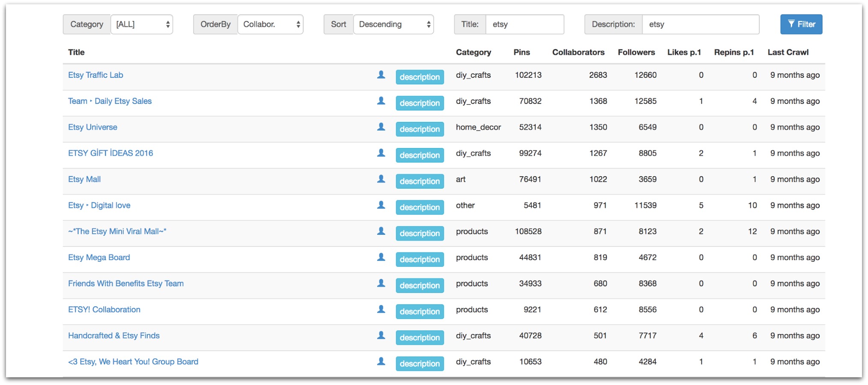Open <3 Etsy, We Heart You! Group Board link
This screenshot has width=868, height=385.
pyautogui.click(x=133, y=362)
